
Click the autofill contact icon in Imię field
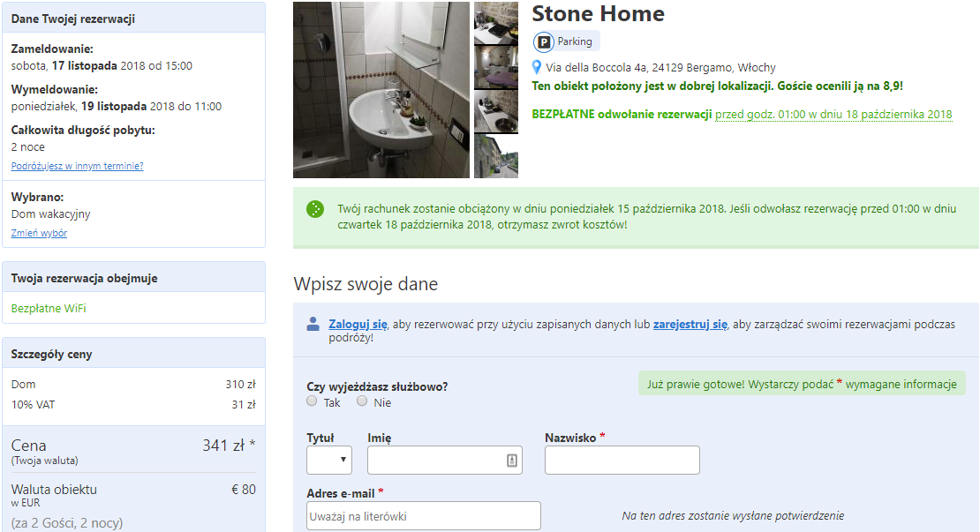pos(512,461)
